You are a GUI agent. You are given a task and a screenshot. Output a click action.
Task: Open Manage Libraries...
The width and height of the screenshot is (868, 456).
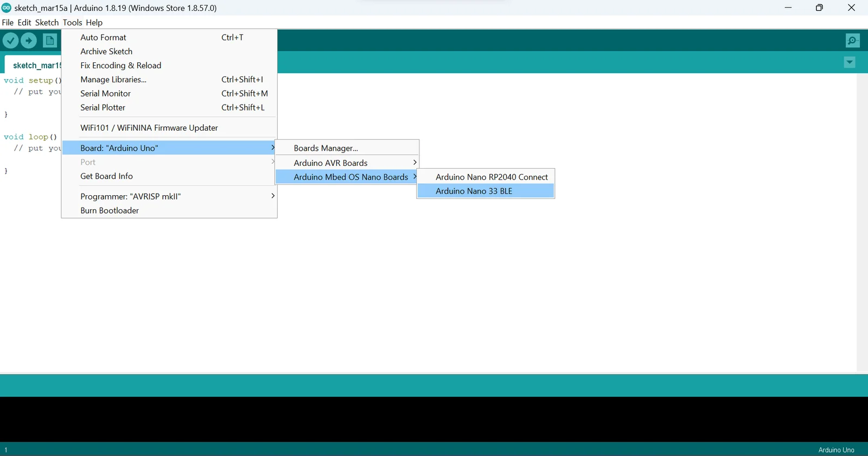[169, 80]
